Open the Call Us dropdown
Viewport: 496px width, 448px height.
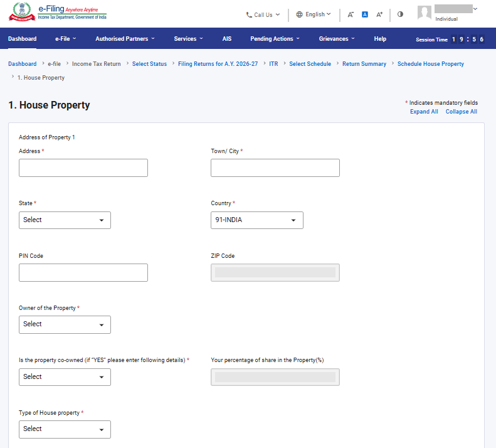pos(263,15)
